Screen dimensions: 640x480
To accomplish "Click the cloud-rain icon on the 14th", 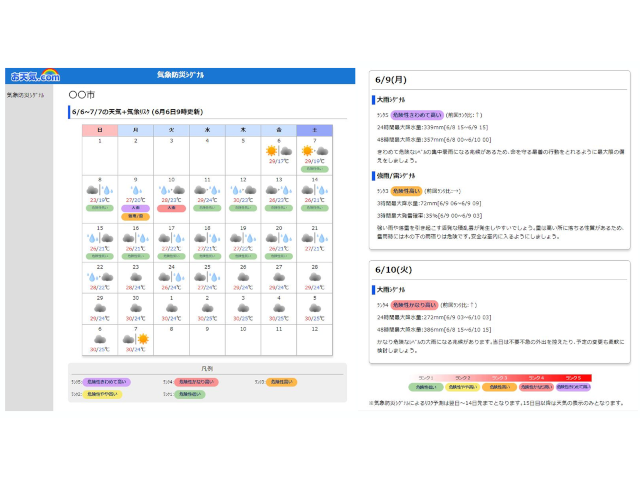I will pos(314,190).
